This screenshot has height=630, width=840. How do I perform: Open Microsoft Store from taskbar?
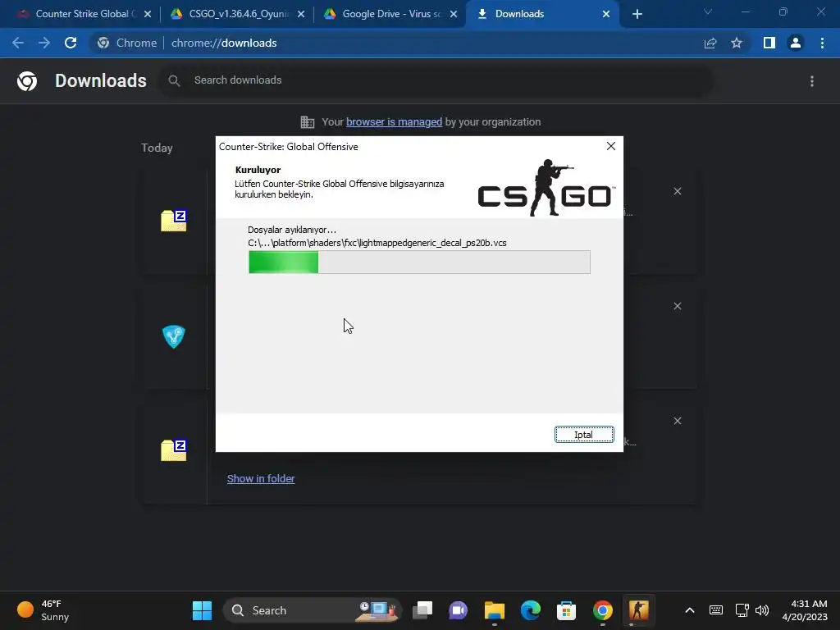coord(566,610)
